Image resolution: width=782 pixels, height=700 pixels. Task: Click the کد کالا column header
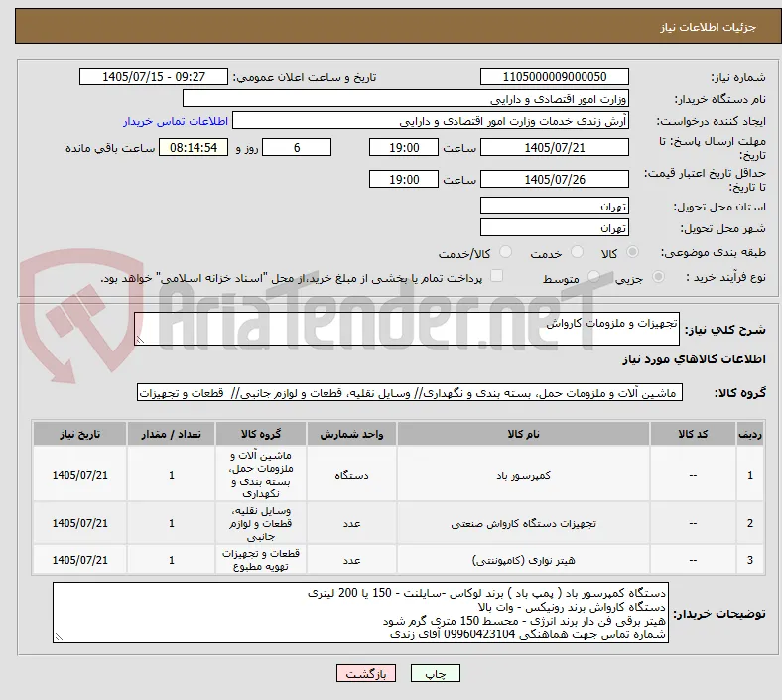pos(693,434)
